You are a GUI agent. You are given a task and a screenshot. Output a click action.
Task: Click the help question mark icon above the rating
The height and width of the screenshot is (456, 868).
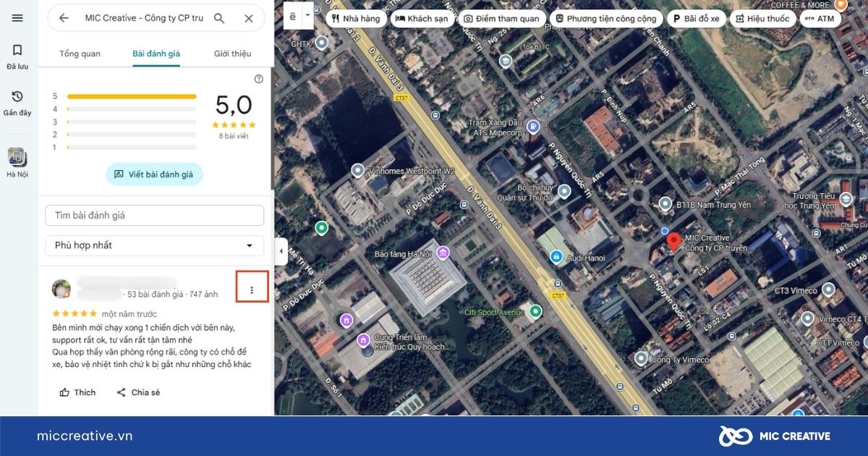coord(259,79)
